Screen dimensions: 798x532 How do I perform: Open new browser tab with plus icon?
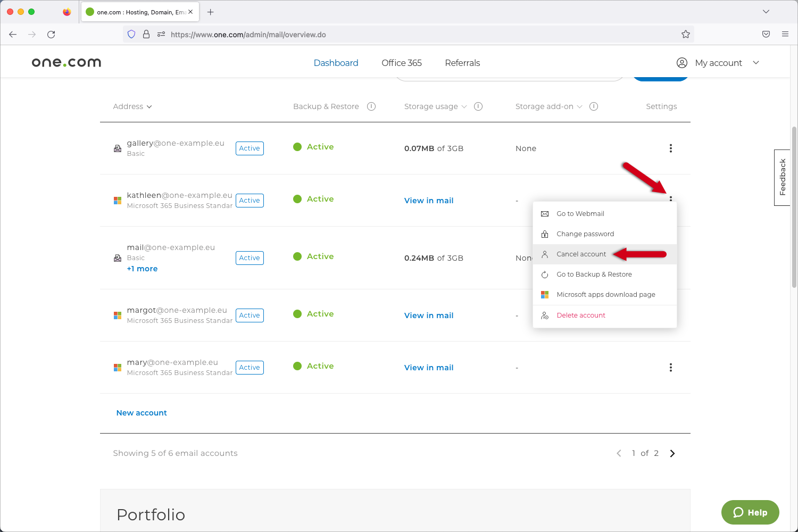(211, 12)
